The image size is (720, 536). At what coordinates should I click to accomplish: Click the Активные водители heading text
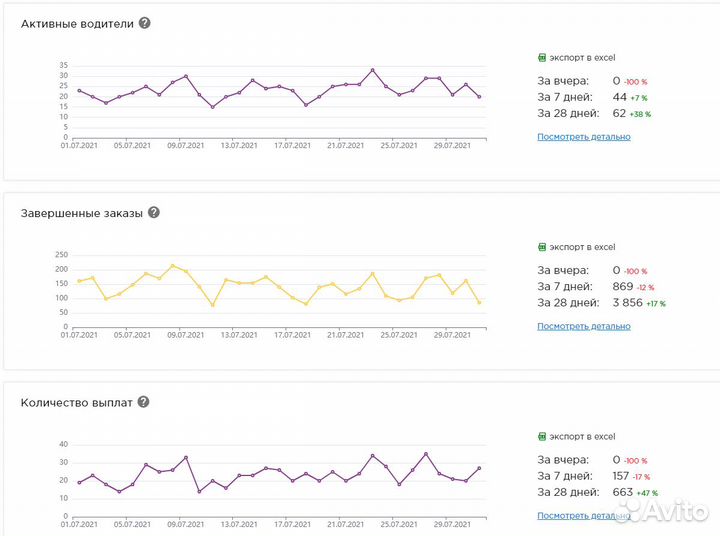pyautogui.click(x=77, y=23)
